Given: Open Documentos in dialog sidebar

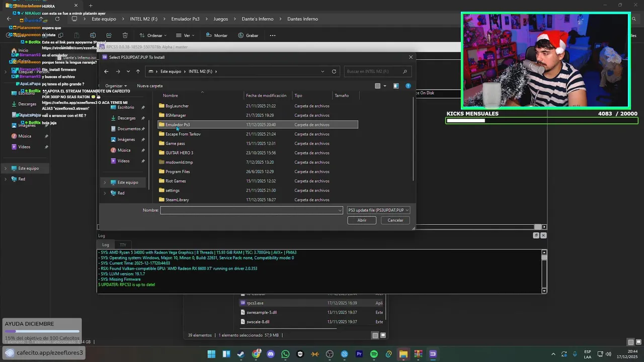Looking at the screenshot, I should click(129, 129).
